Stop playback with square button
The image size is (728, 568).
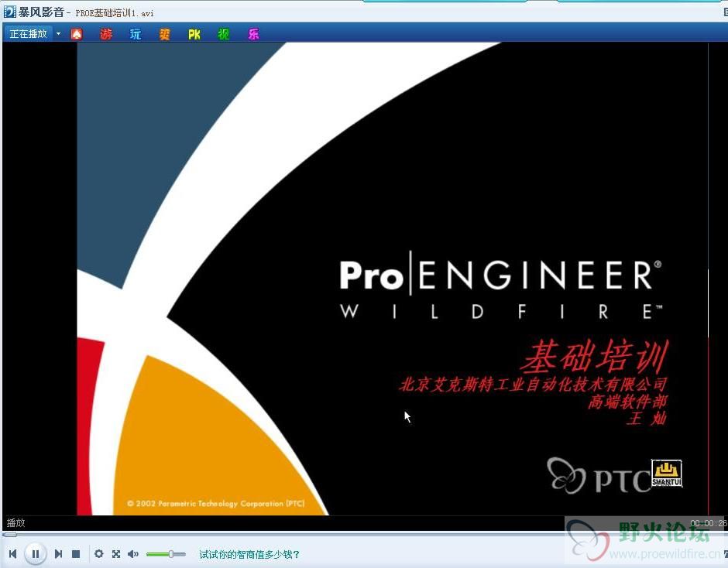pyautogui.click(x=76, y=553)
